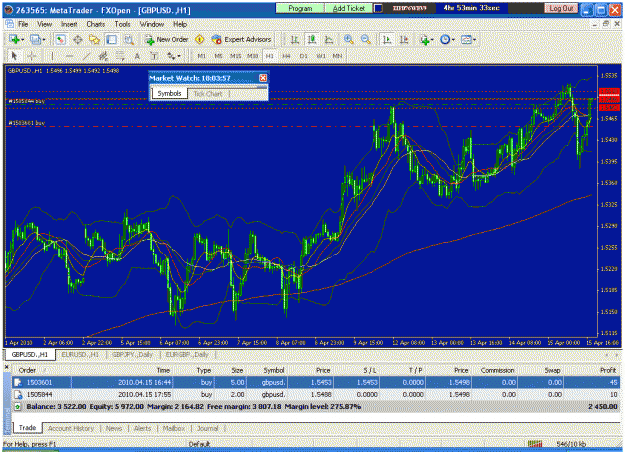Open the Mailbox terminal tab

pyautogui.click(x=174, y=428)
